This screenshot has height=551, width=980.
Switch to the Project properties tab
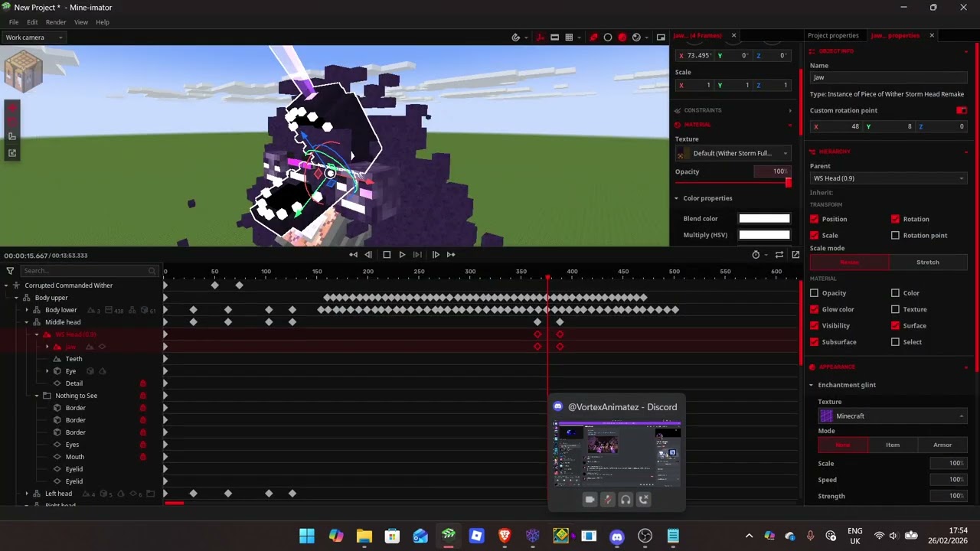833,35
